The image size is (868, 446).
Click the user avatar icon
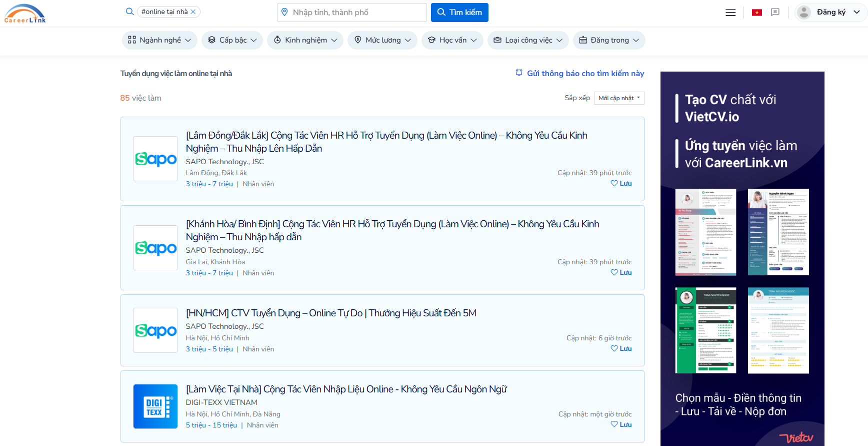[x=804, y=13]
